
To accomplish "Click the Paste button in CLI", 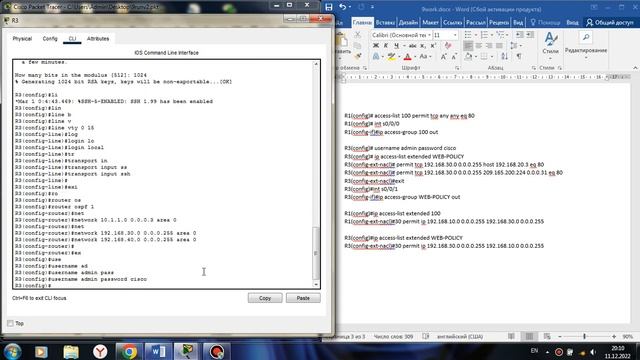I will pos(303,298).
